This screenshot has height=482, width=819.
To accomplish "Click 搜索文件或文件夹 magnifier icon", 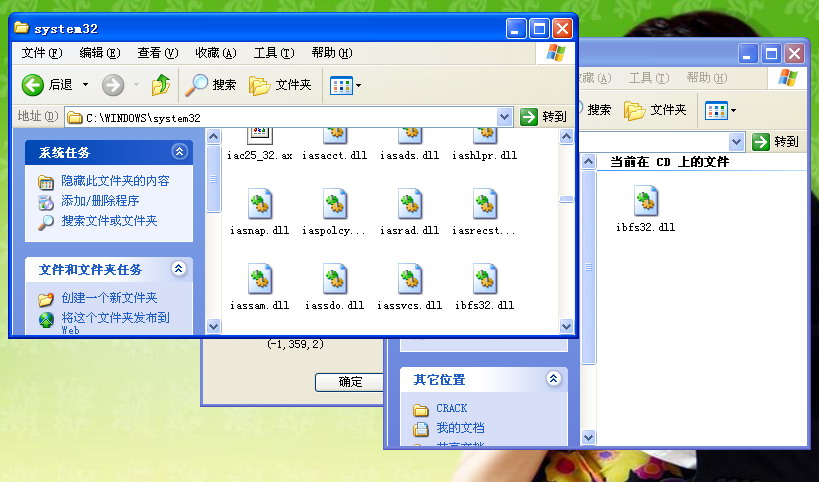I will pyautogui.click(x=46, y=222).
